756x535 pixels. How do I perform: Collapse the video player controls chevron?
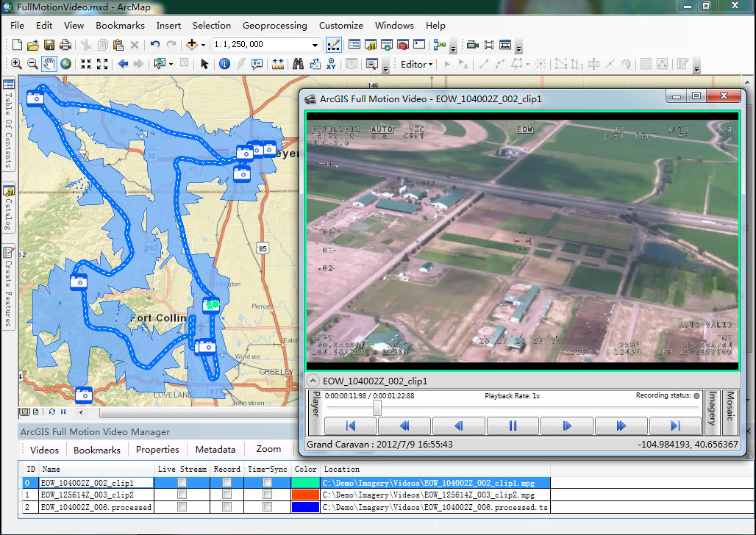click(x=313, y=381)
